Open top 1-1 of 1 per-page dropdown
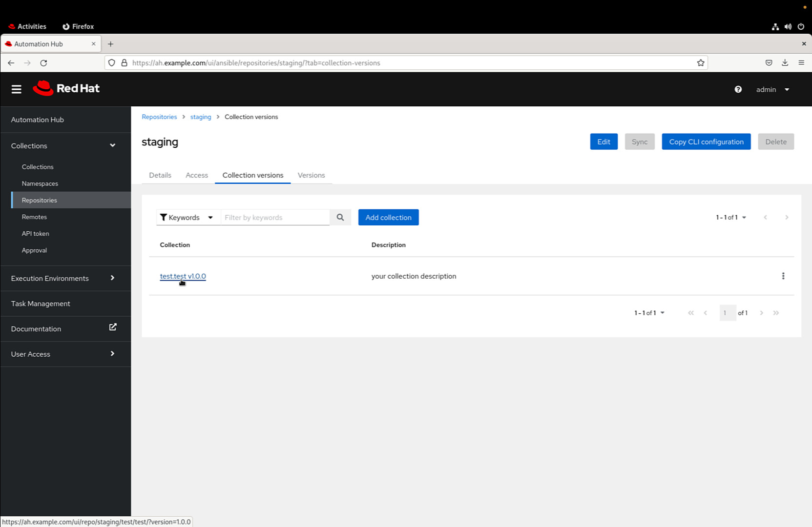812x527 pixels. click(x=731, y=217)
